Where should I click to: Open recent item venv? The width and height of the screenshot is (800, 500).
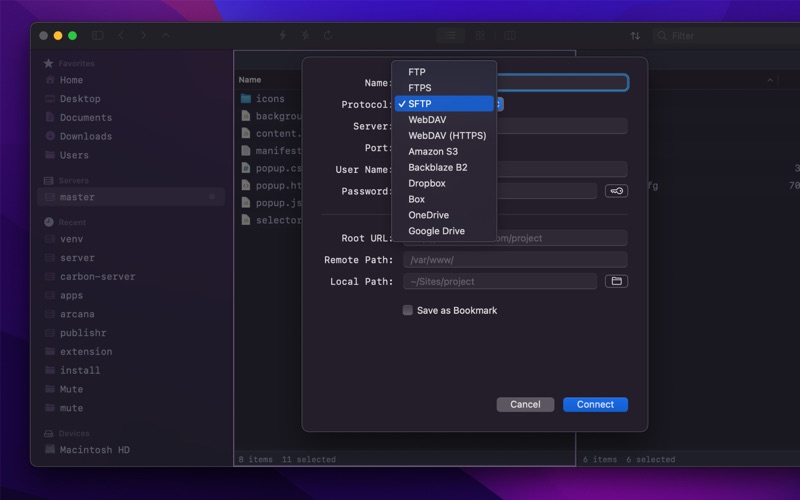(71, 239)
